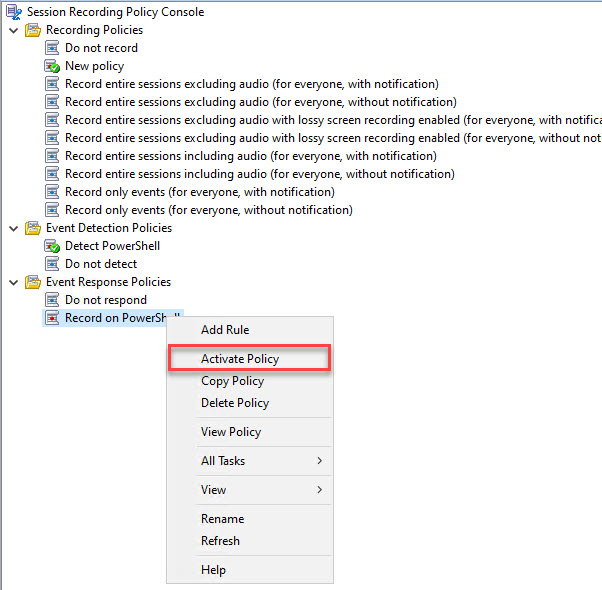Click icon of Record only events without notification
The width and height of the screenshot is (602, 590).
(x=52, y=210)
